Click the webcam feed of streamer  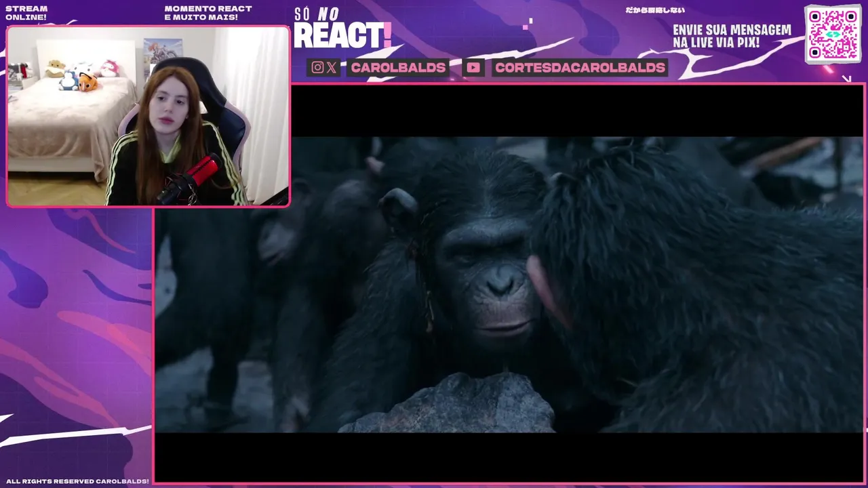(x=148, y=116)
